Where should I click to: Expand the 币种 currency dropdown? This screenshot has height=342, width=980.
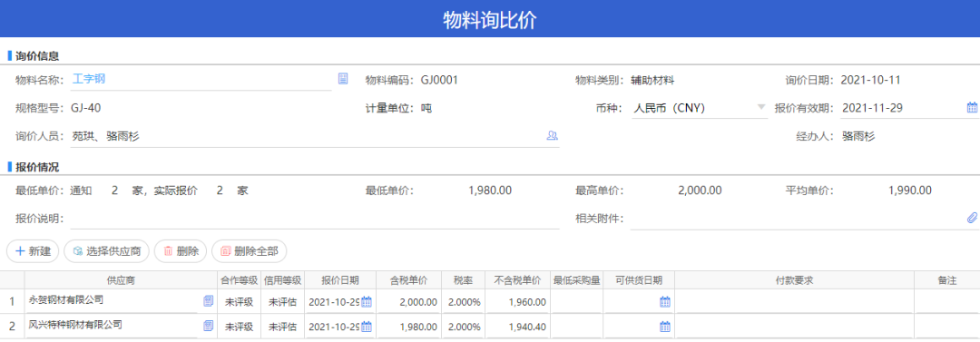click(761, 108)
